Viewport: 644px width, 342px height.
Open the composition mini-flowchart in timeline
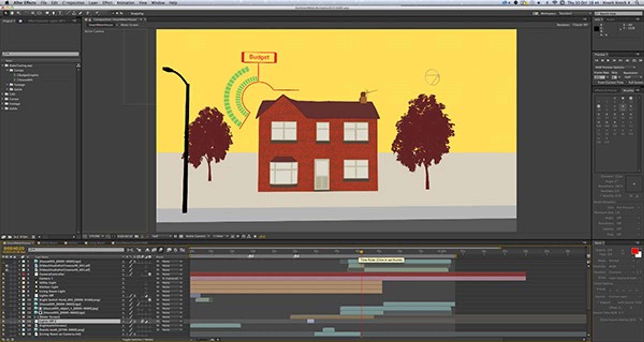click(130, 250)
